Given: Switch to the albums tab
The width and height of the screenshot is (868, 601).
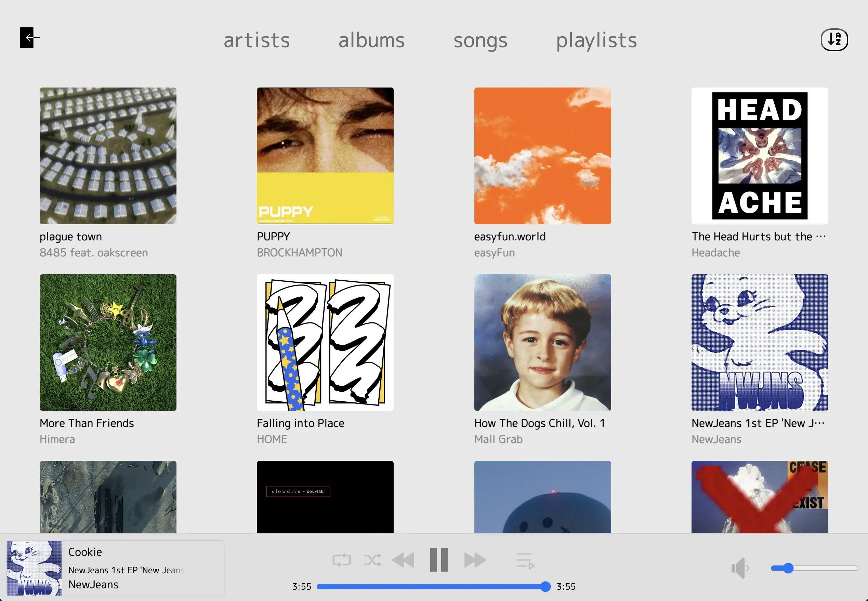Looking at the screenshot, I should 371,40.
